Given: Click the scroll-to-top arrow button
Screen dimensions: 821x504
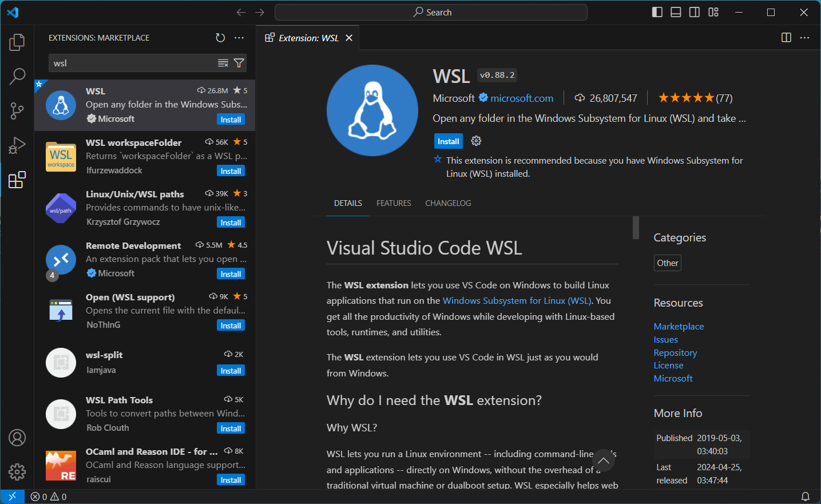Looking at the screenshot, I should click(x=603, y=461).
